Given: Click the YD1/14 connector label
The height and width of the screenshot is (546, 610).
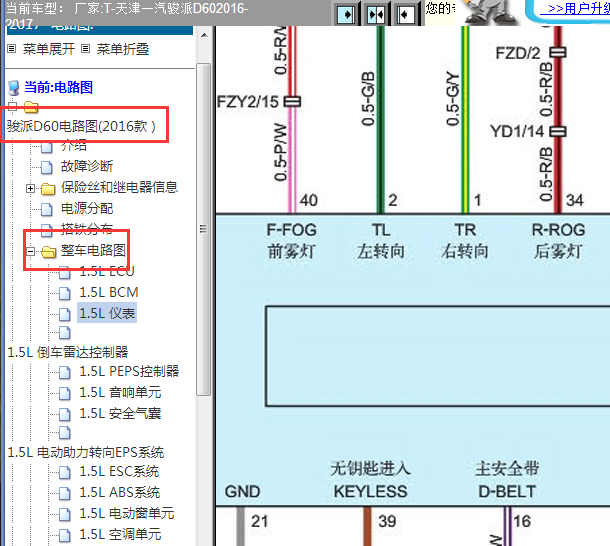Looking at the screenshot, I should pyautogui.click(x=517, y=132).
